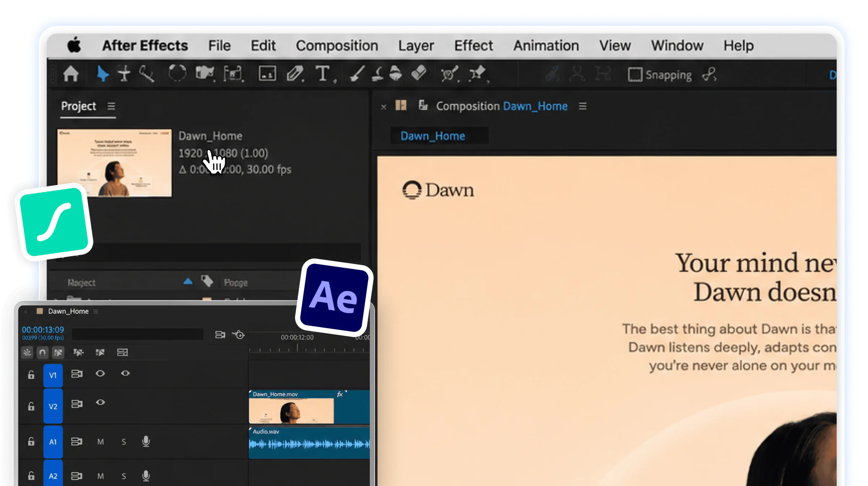868x486 pixels.
Task: Open the Composition panel hamburger menu
Action: pos(582,106)
